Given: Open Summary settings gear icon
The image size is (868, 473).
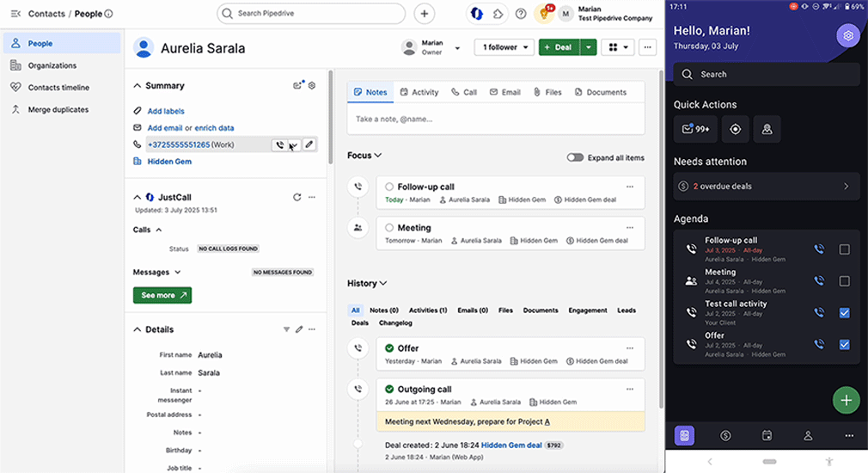Looking at the screenshot, I should [312, 86].
